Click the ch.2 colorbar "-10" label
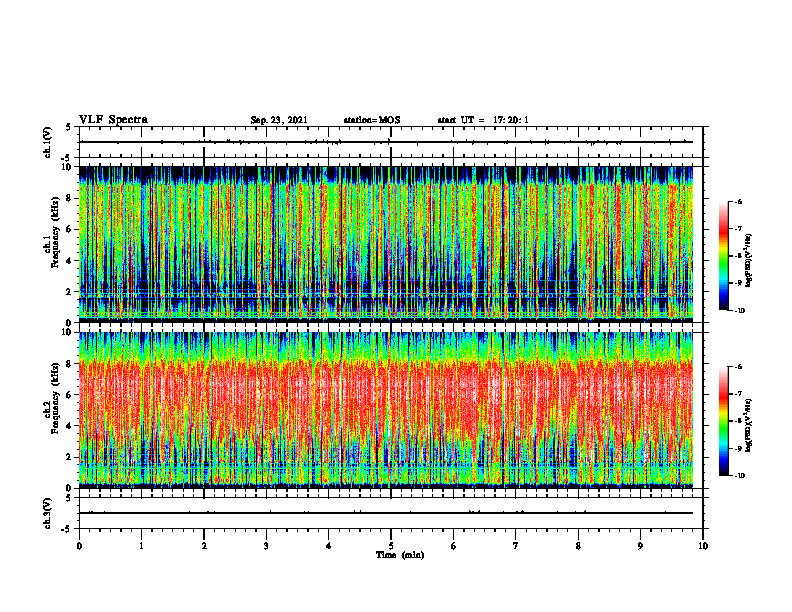Viewport: 792px width, 612px height. click(x=740, y=476)
